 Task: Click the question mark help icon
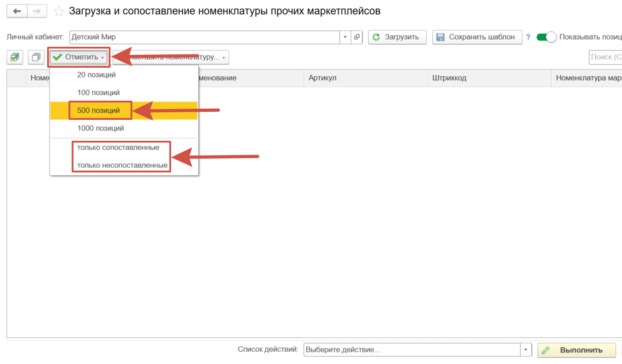(528, 37)
